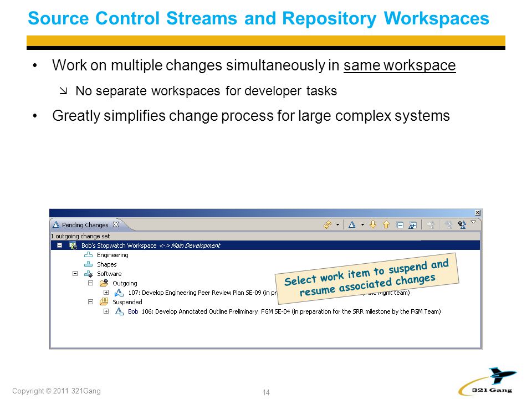Click the Engineering component icon
The image size is (532, 399).
[x=88, y=255]
